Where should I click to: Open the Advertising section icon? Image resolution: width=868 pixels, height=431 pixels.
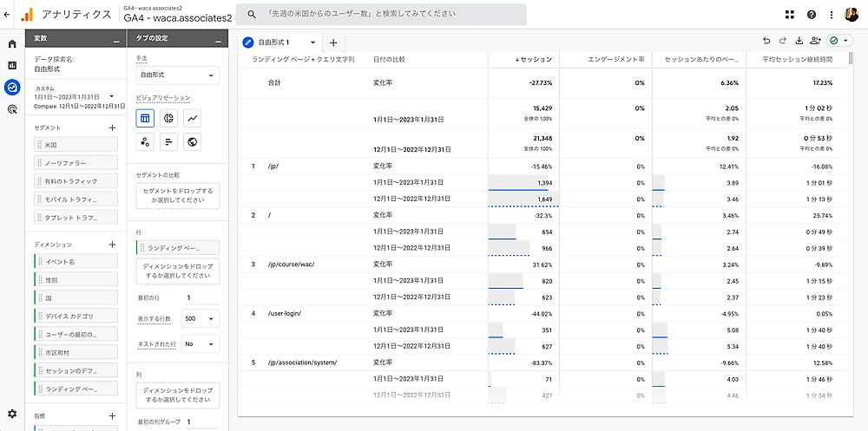(x=12, y=109)
